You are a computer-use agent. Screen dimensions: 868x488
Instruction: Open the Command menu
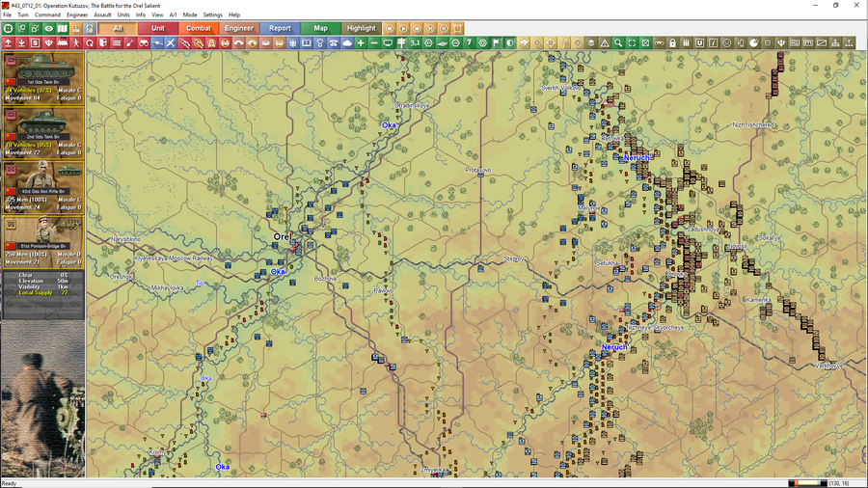47,15
